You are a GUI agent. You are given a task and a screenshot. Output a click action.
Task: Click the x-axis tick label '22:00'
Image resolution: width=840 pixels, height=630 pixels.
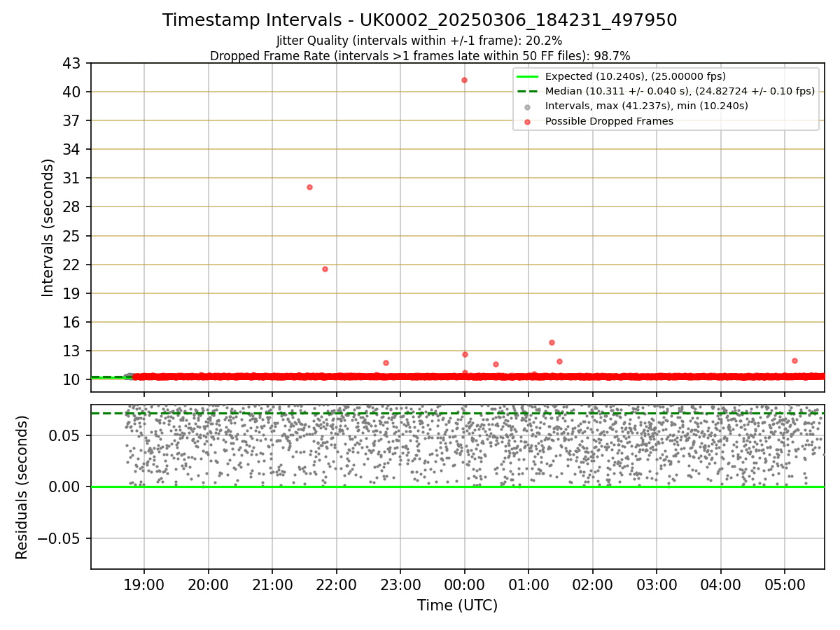tap(336, 584)
